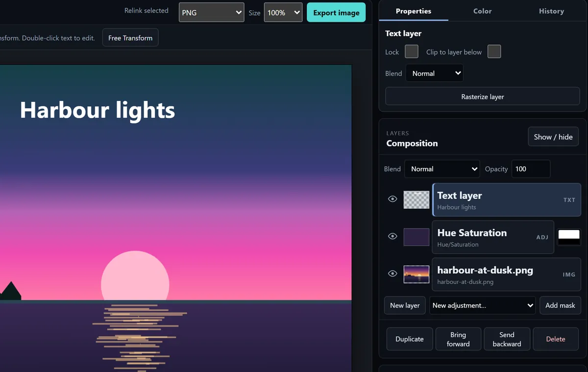Select the Hue Saturation layer thumbnail

[416, 237]
